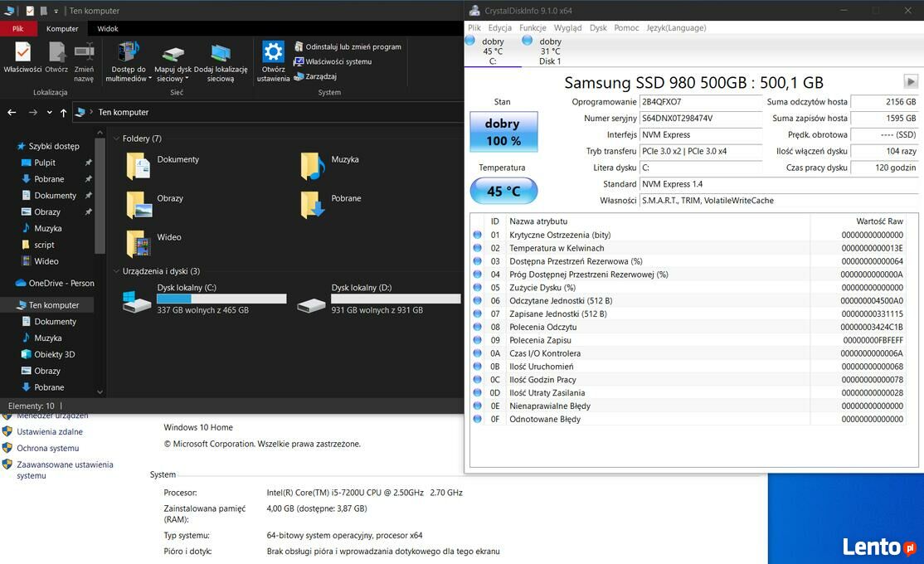924x564 pixels.
Task: Select Pobrane folder icon in content
Action: [313, 205]
